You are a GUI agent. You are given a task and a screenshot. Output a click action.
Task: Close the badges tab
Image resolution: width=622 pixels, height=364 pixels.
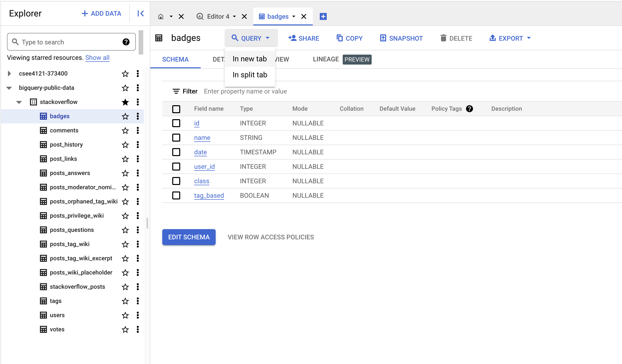coord(304,16)
